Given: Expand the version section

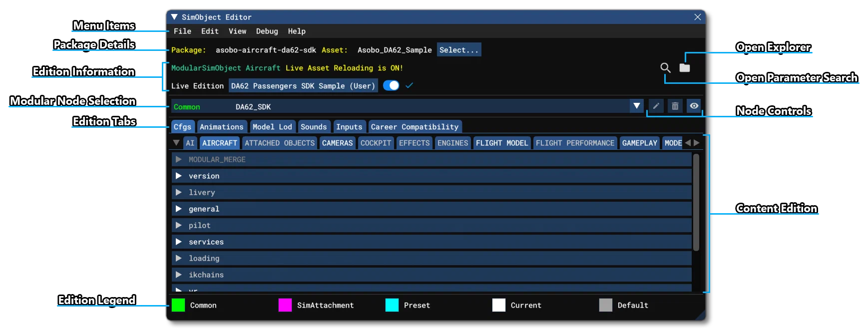Looking at the screenshot, I should pyautogui.click(x=432, y=176).
